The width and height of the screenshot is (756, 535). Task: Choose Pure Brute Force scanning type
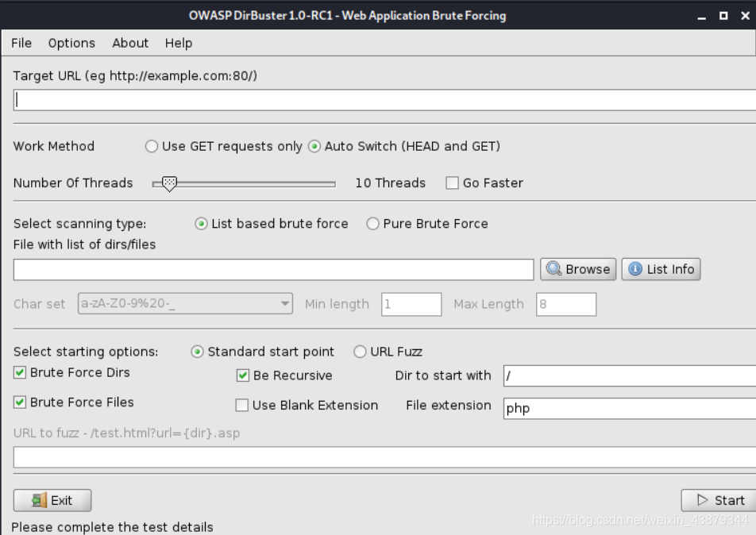tap(372, 224)
